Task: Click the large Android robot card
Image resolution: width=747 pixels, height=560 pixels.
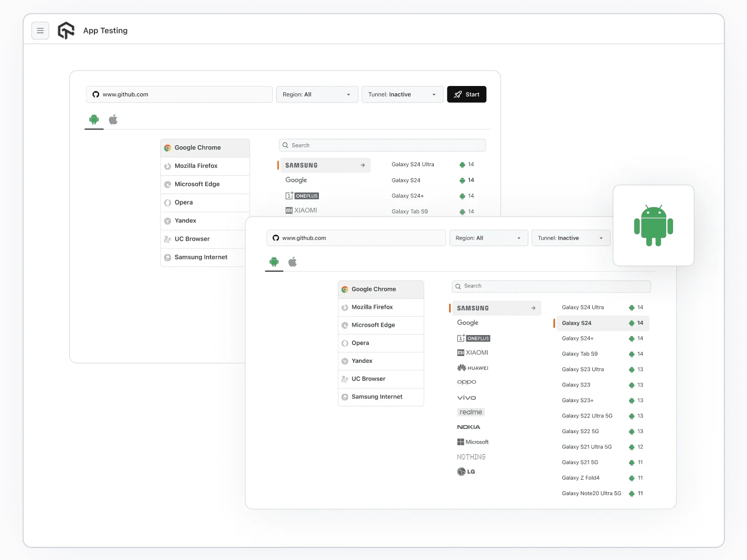Action: click(653, 225)
